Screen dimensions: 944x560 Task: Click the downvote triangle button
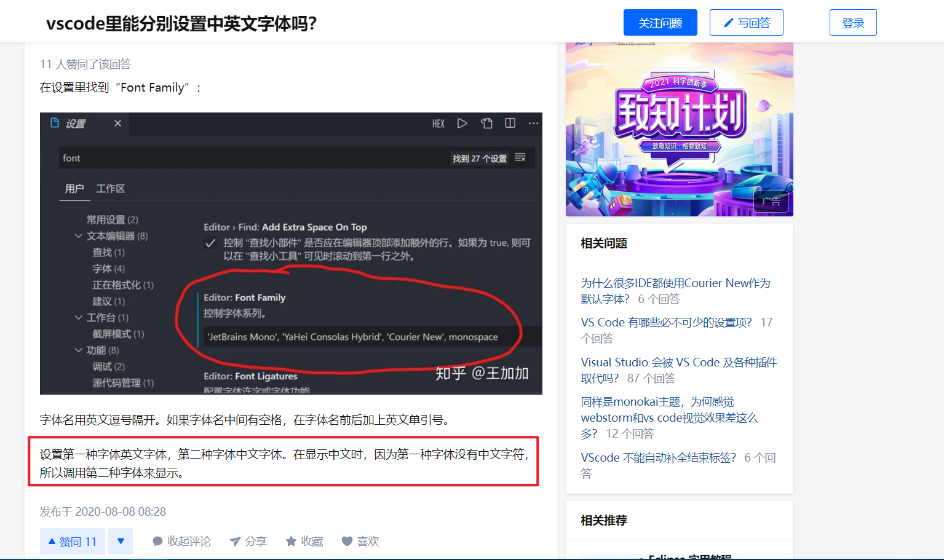tap(121, 542)
